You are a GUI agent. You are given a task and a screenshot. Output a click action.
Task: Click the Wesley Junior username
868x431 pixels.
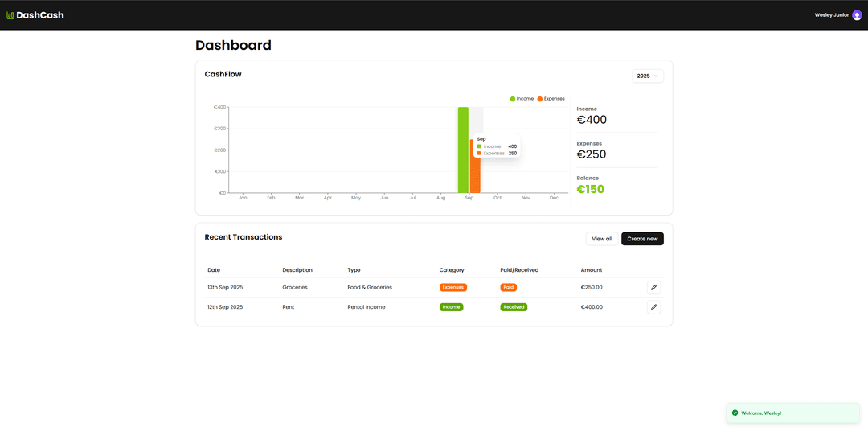pyautogui.click(x=831, y=15)
